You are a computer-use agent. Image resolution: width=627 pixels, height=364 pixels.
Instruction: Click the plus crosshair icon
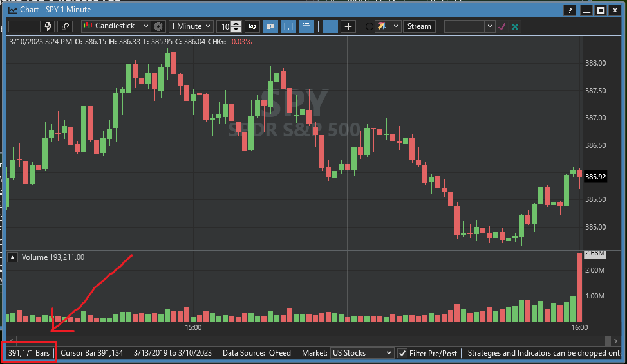[x=348, y=26]
